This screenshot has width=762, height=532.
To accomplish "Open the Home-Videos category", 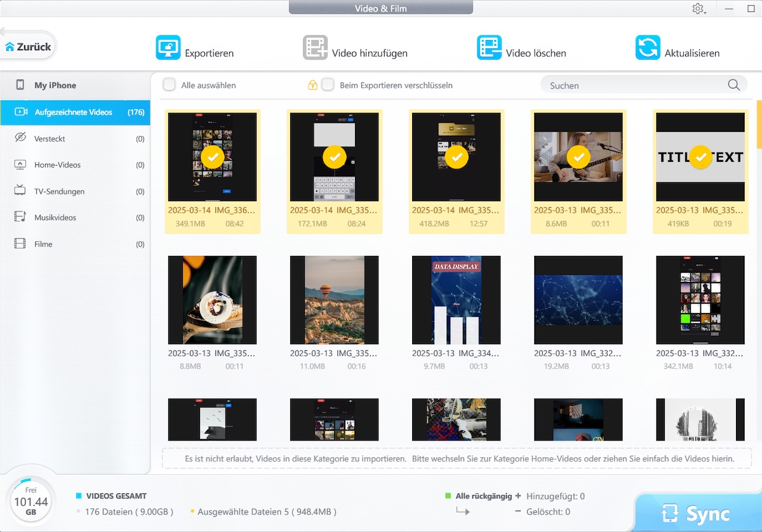I will [57, 165].
